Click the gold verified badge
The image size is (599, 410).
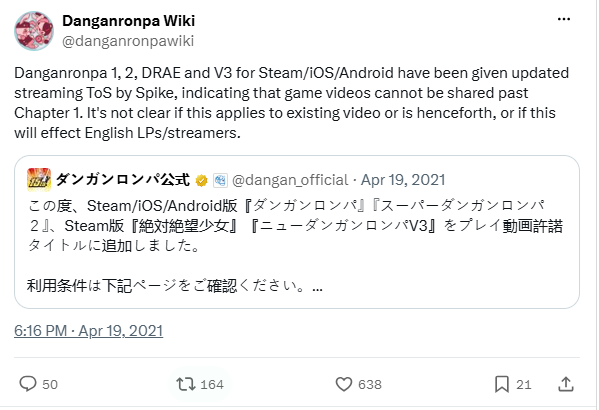click(x=201, y=180)
